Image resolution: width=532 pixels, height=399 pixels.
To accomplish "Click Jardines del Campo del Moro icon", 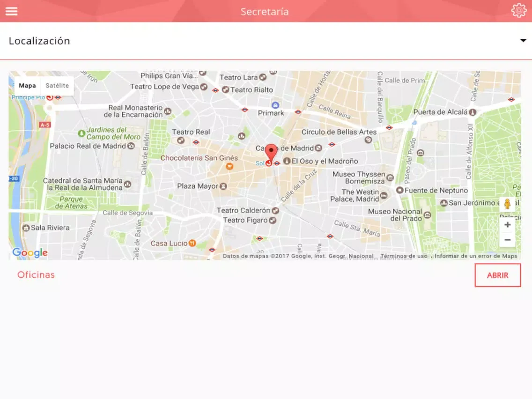I will tap(81, 133).
